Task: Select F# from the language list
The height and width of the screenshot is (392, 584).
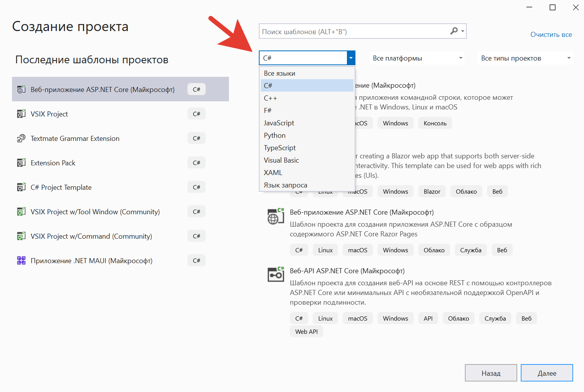Action: click(307, 110)
